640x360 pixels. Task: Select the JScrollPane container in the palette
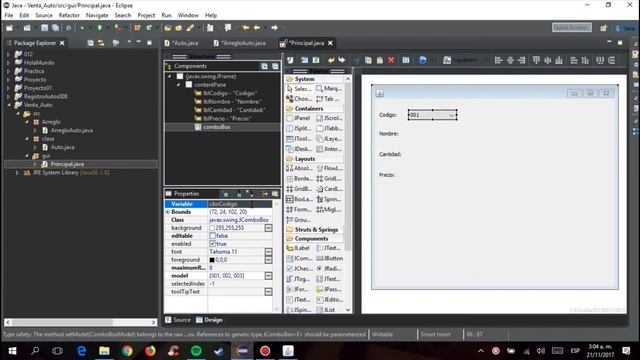329,118
